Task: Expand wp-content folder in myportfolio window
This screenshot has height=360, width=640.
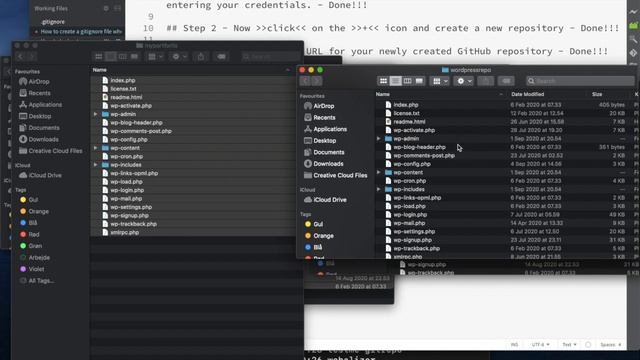Action: [x=96, y=148]
